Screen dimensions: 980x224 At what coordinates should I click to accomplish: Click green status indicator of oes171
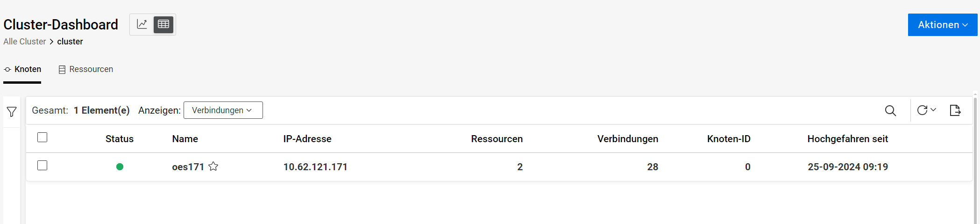[x=120, y=167]
